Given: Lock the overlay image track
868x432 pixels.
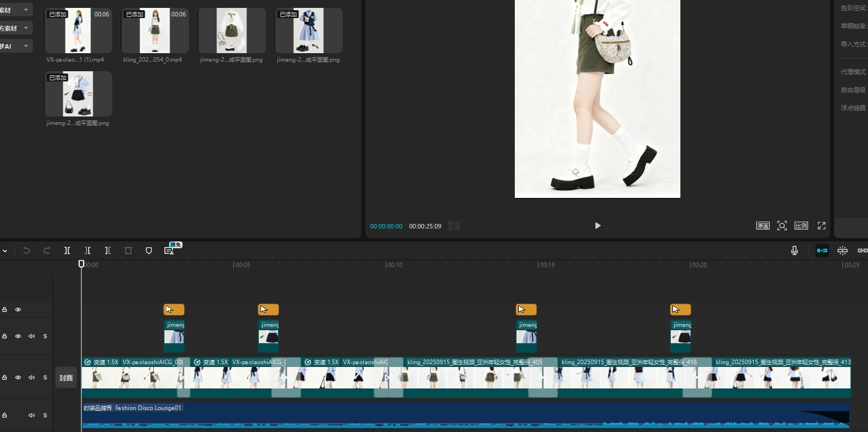Looking at the screenshot, I should click(5, 336).
